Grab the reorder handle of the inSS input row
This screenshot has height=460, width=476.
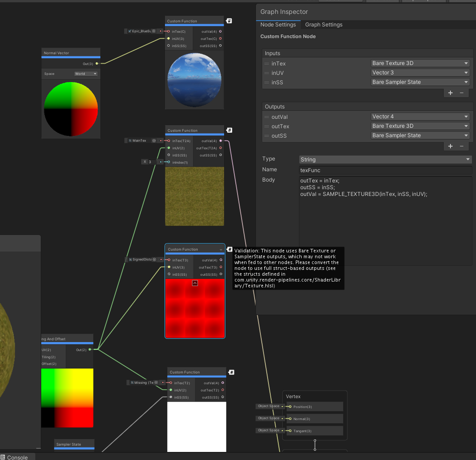pos(267,82)
